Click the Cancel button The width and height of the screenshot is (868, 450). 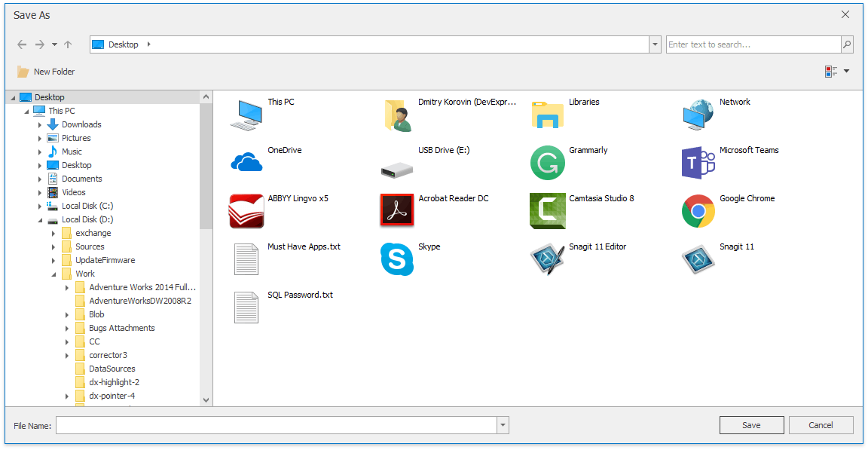[x=821, y=425]
